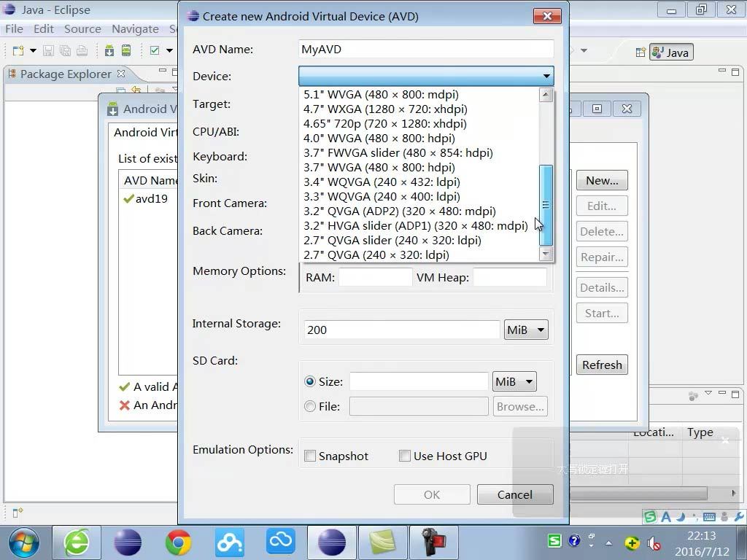The width and height of the screenshot is (747, 560).
Task: Open the Edit menu
Action: point(44,29)
